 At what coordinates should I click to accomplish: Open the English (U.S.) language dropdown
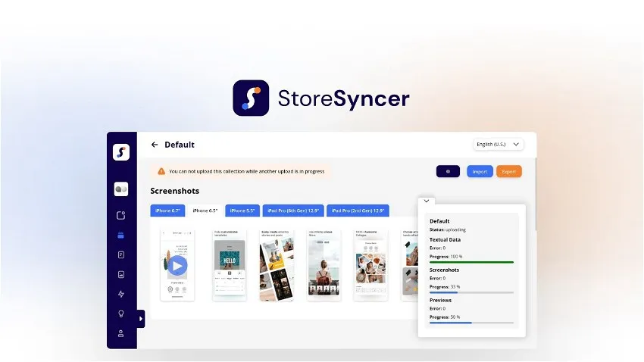coord(499,145)
